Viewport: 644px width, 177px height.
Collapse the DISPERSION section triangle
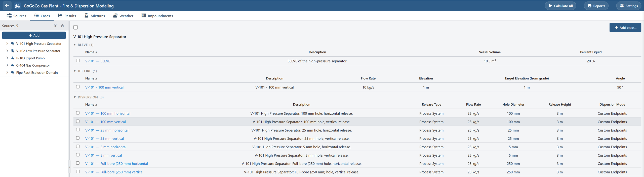pyautogui.click(x=75, y=97)
